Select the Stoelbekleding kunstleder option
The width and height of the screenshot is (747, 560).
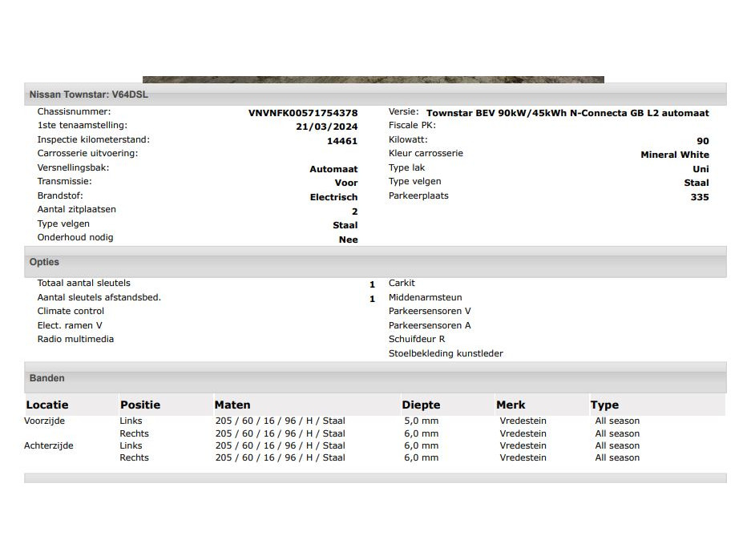[446, 353]
